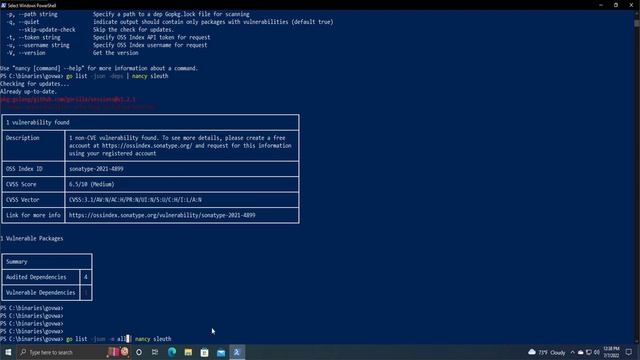Open OneDrive cloud tray icon
The image size is (640, 360).
580,352
